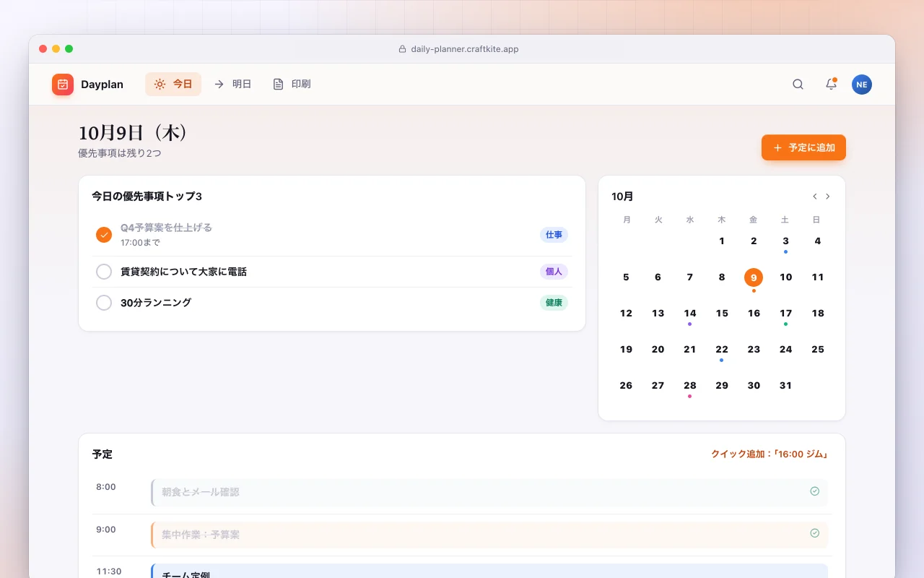This screenshot has width=924, height=578.
Task: Uncheck the Q4予算案を仕上げる task
Action: tap(104, 235)
